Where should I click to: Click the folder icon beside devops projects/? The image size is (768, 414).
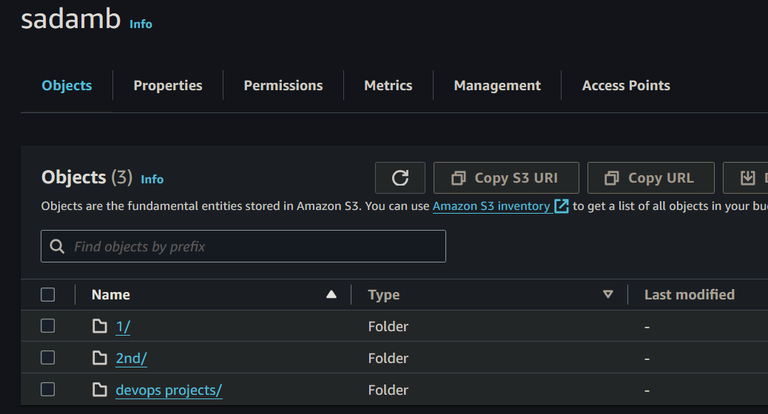(99, 390)
